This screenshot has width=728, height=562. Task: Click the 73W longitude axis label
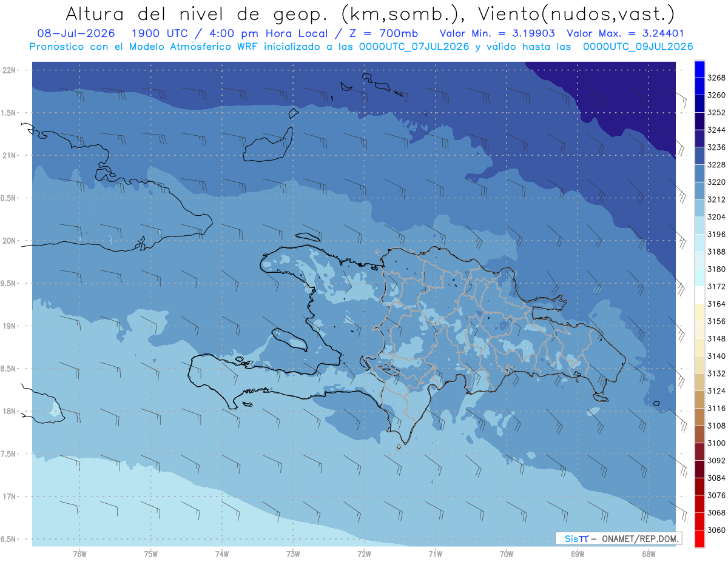point(293,554)
